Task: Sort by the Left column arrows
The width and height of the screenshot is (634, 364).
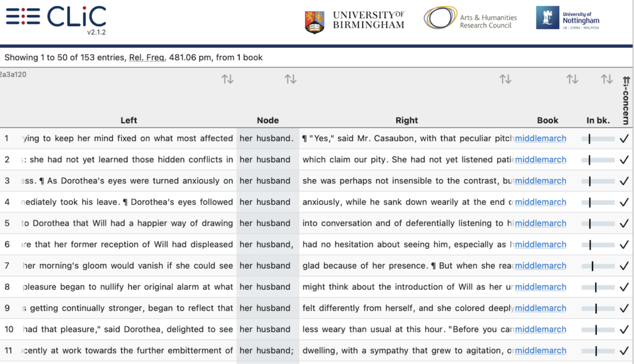Action: point(227,79)
